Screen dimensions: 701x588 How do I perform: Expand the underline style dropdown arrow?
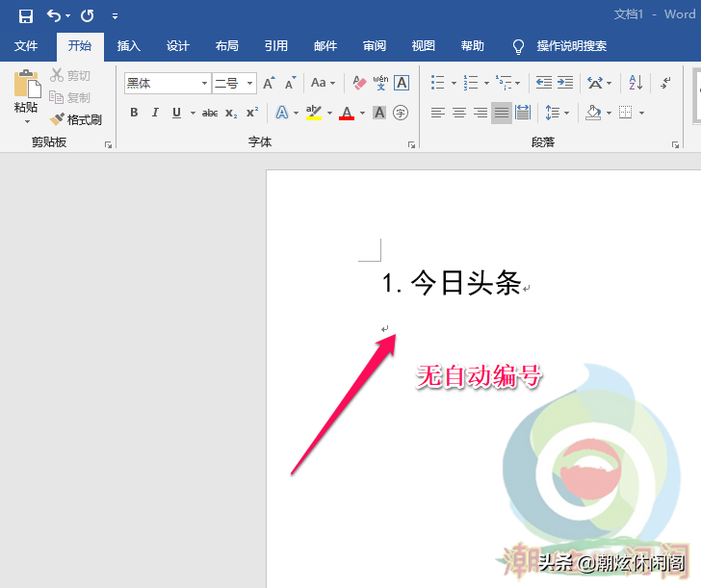(x=193, y=113)
